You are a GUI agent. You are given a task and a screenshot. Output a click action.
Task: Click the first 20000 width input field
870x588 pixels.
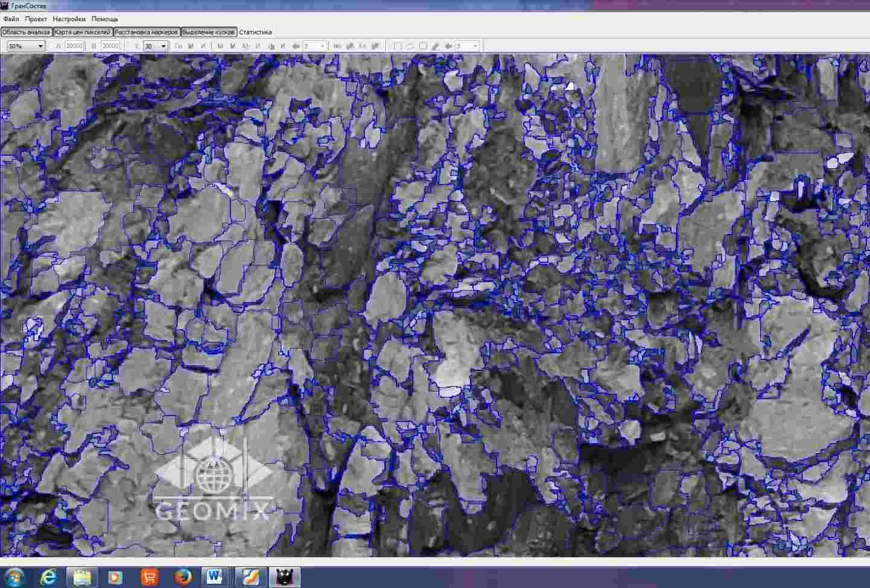74,46
